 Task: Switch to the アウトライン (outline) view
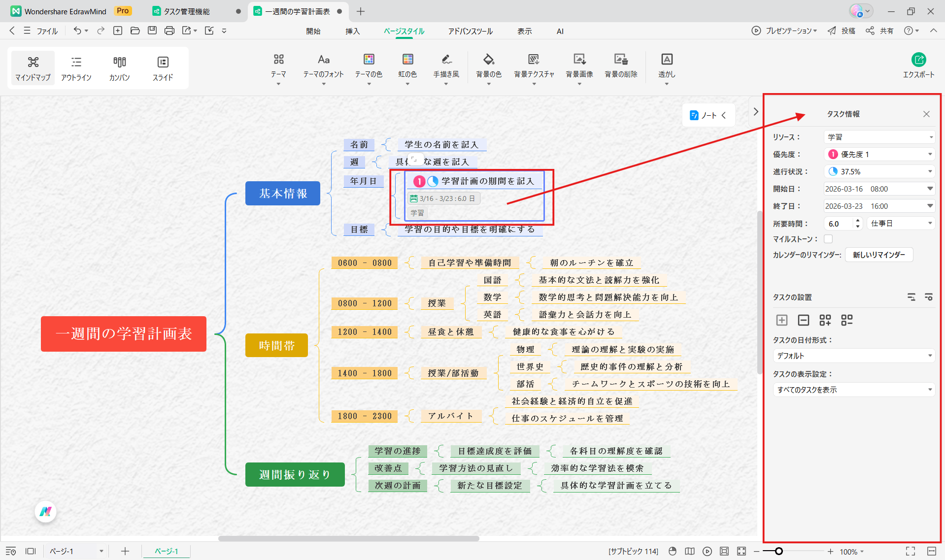click(x=76, y=68)
